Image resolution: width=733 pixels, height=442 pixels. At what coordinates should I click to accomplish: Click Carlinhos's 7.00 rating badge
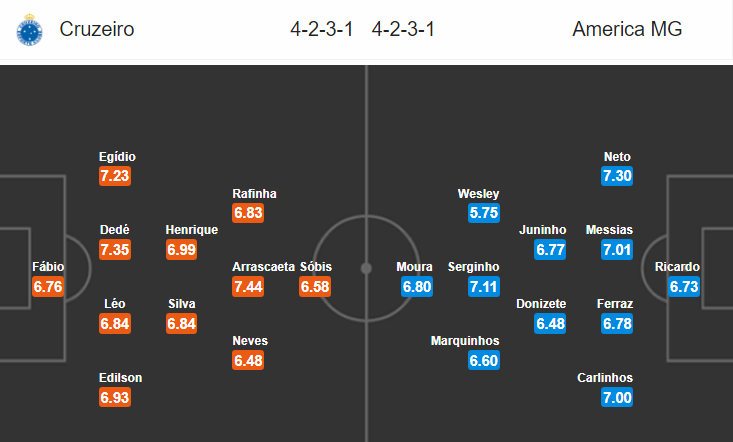click(617, 397)
